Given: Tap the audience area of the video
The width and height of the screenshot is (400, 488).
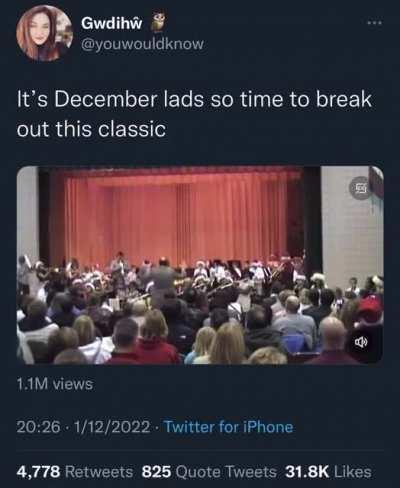Looking at the screenshot, I should (x=200, y=330).
